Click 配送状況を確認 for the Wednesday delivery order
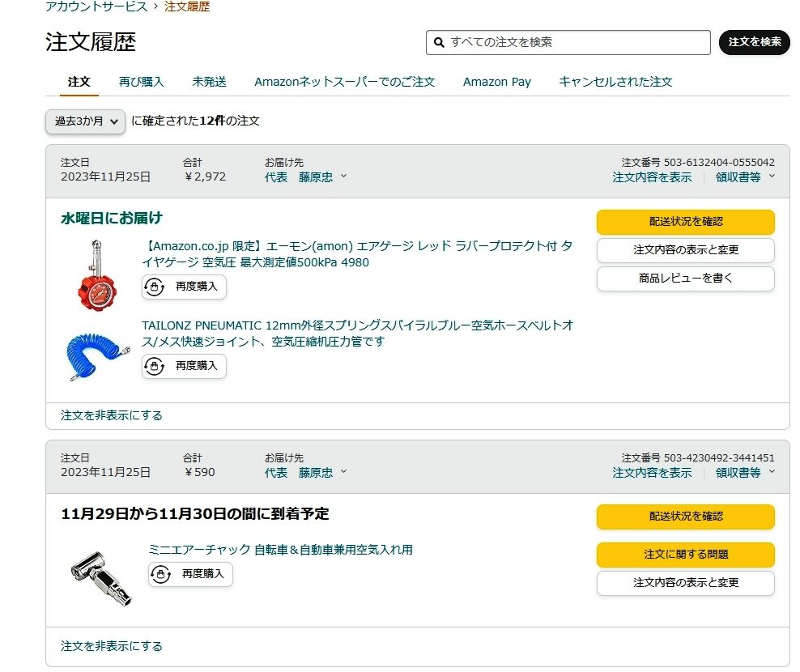 (x=686, y=222)
